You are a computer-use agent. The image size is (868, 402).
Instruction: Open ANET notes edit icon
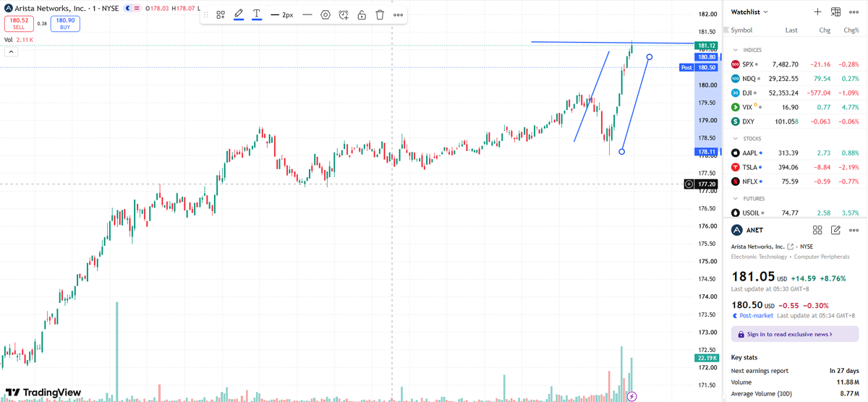(835, 230)
